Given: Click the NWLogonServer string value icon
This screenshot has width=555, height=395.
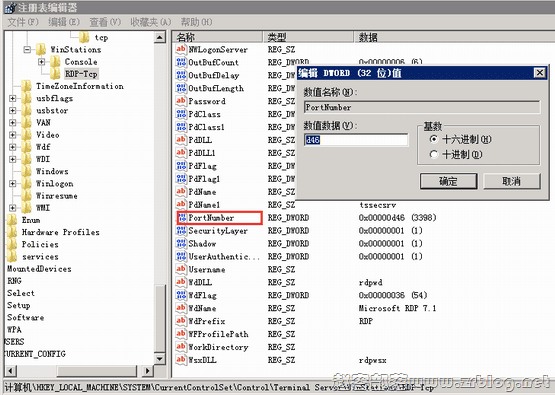Looking at the screenshot, I should coord(181,49).
